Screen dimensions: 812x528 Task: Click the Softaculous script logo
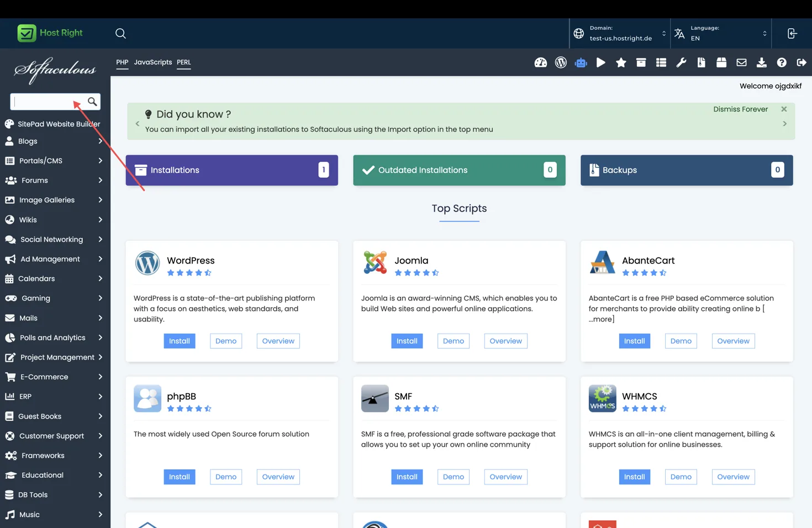pos(55,70)
